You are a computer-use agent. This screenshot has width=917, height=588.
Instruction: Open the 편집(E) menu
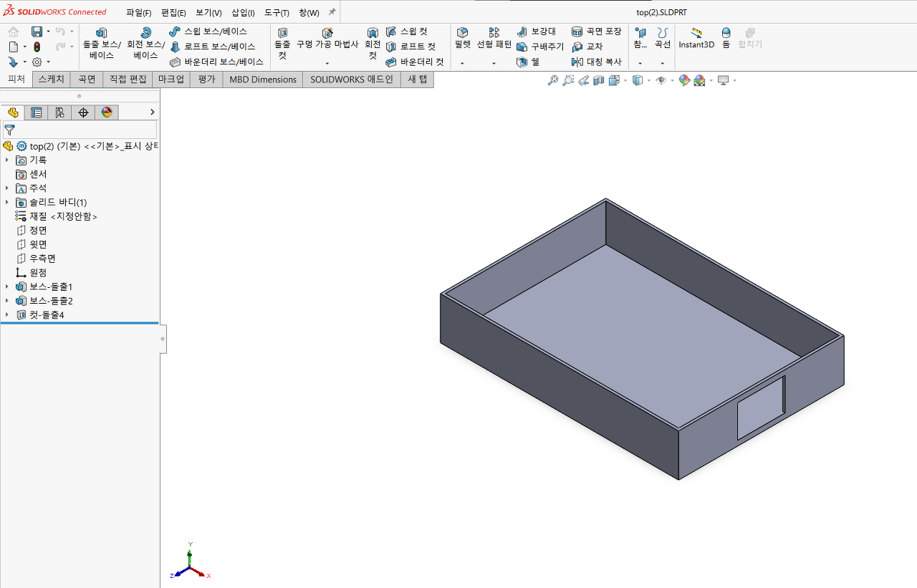point(173,13)
